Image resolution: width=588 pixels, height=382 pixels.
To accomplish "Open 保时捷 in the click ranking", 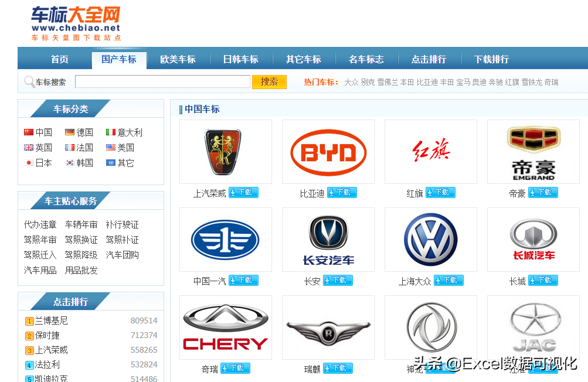I will pos(47,336).
